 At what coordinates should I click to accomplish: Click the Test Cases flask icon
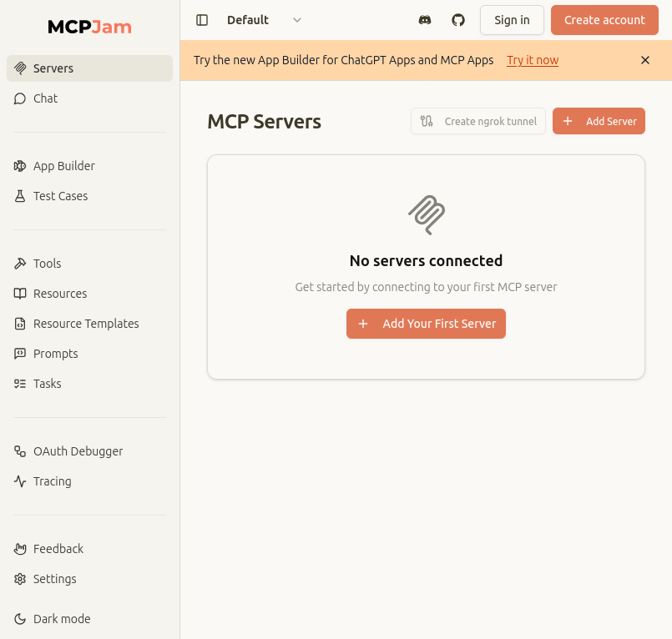coord(20,196)
